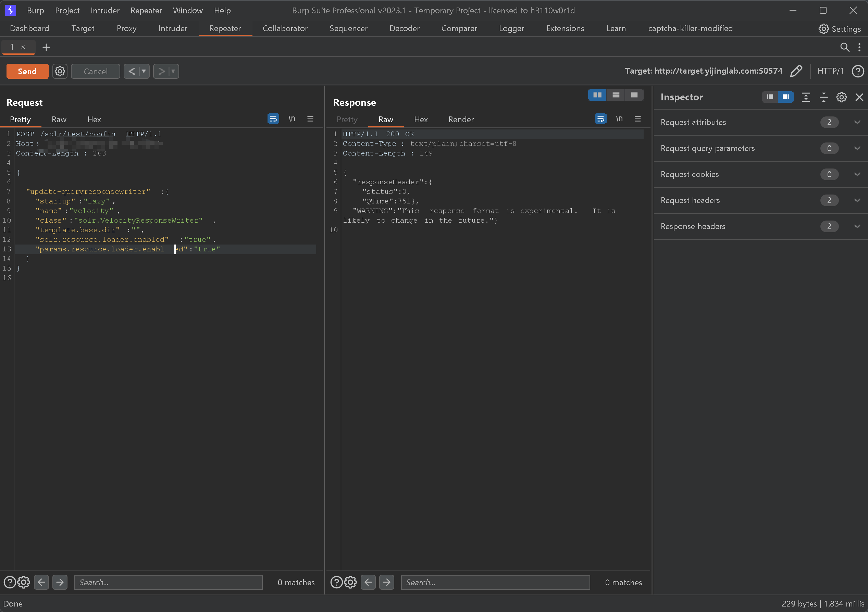
Task: Switch response view to Render tab
Action: [x=460, y=120]
